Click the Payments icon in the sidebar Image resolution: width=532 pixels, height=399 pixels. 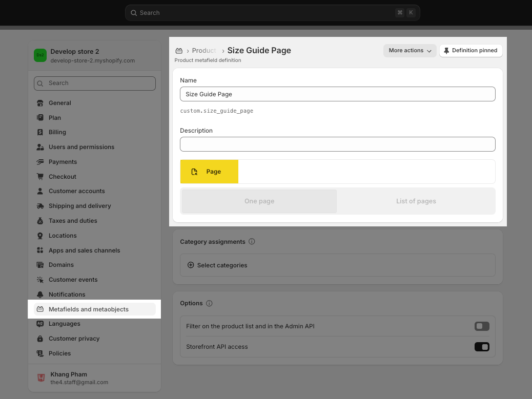point(40,162)
